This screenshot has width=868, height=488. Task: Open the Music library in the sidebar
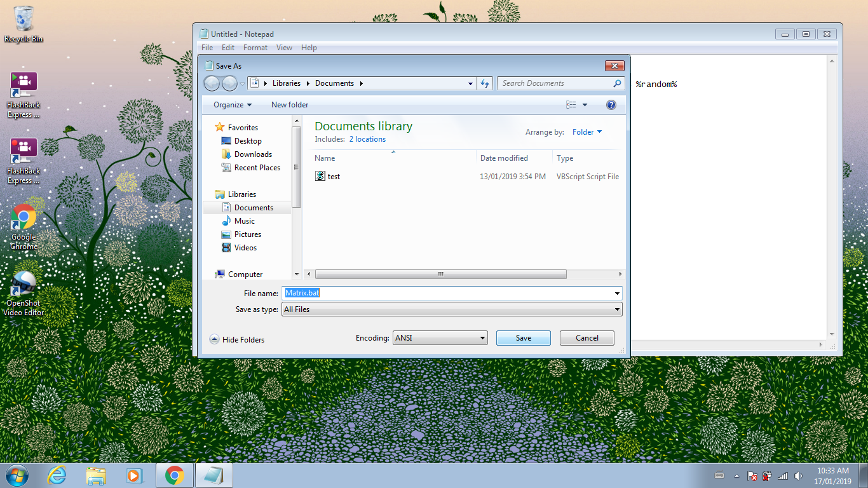pyautogui.click(x=243, y=220)
